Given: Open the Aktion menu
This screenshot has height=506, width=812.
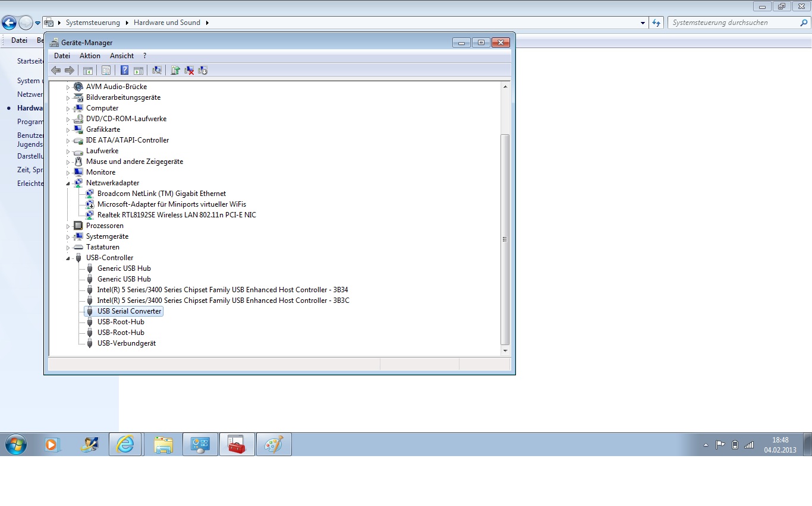Looking at the screenshot, I should coord(90,56).
